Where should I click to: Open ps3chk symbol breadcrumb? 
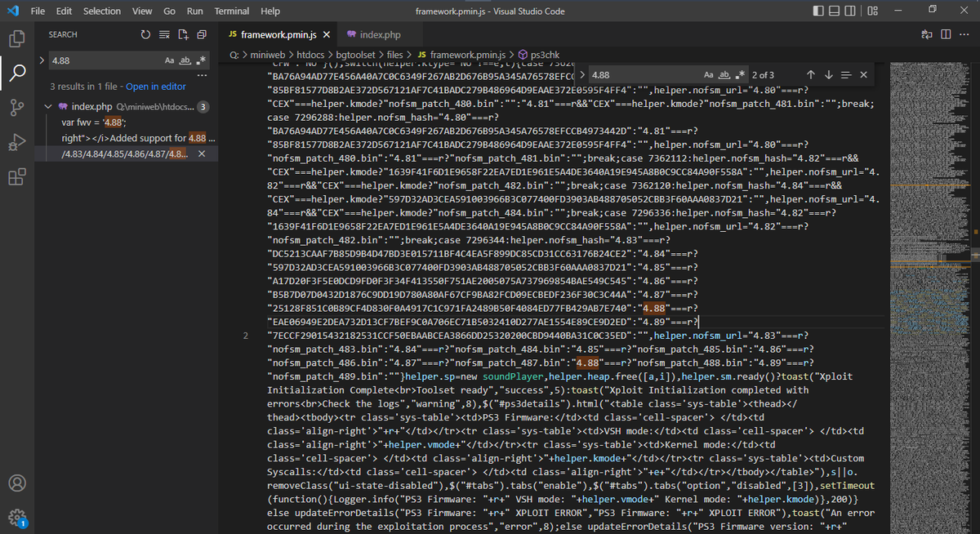(538, 54)
